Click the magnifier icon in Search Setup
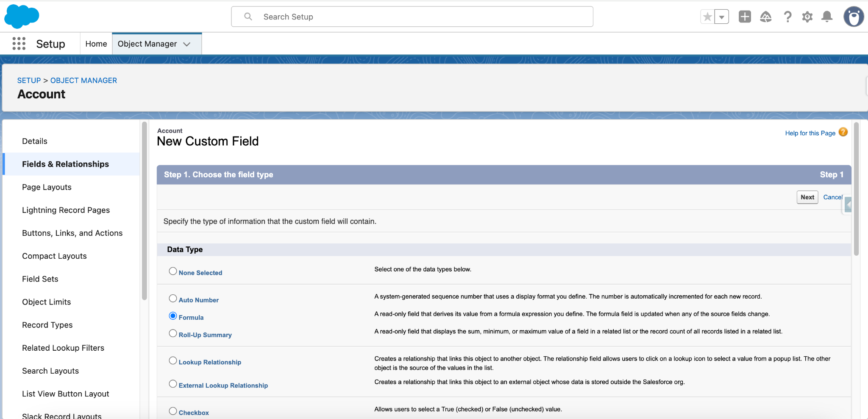The height and width of the screenshot is (419, 868). [x=248, y=17]
